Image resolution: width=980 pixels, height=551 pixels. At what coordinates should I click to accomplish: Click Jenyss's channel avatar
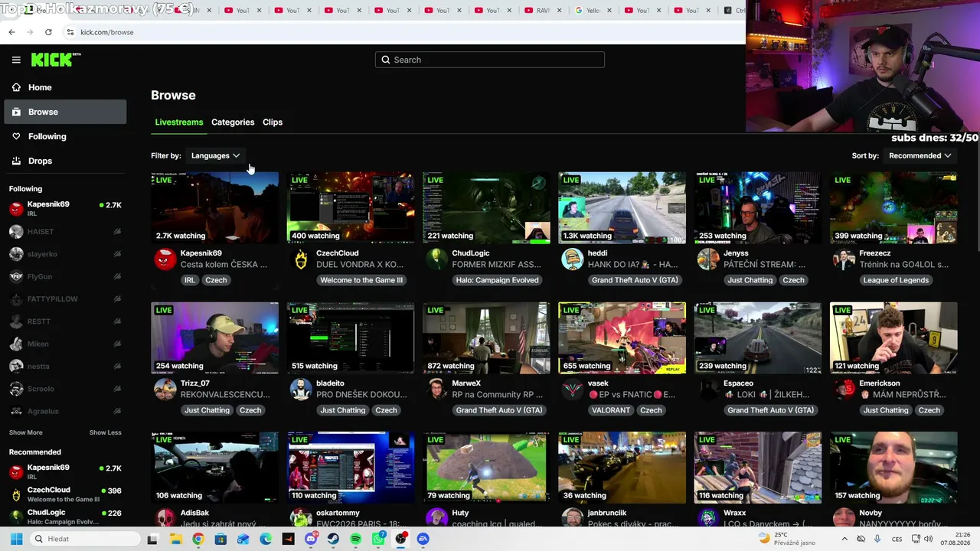(708, 259)
